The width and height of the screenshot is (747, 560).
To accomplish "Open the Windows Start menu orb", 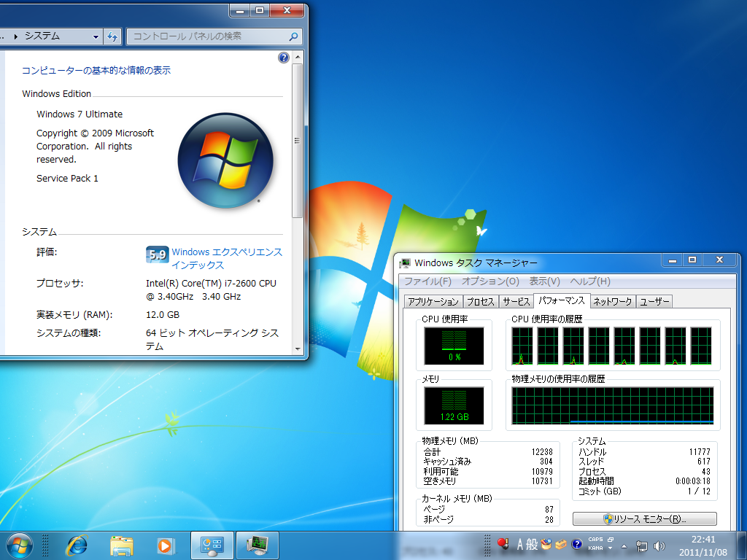I will [x=20, y=545].
